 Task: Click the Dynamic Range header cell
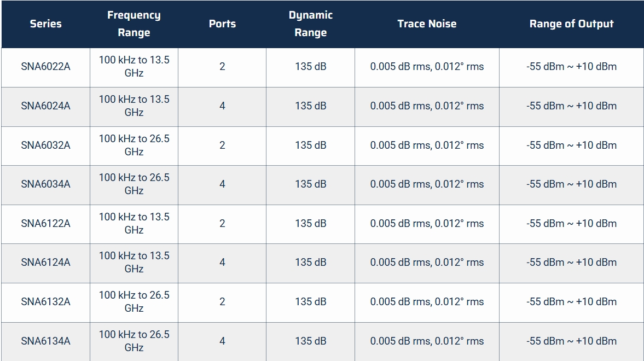310,24
